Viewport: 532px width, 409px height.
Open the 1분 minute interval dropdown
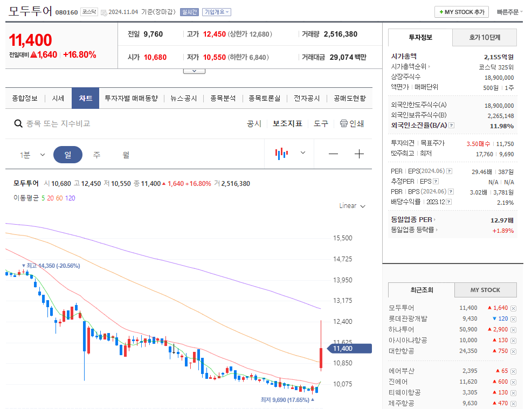[x=32, y=155]
